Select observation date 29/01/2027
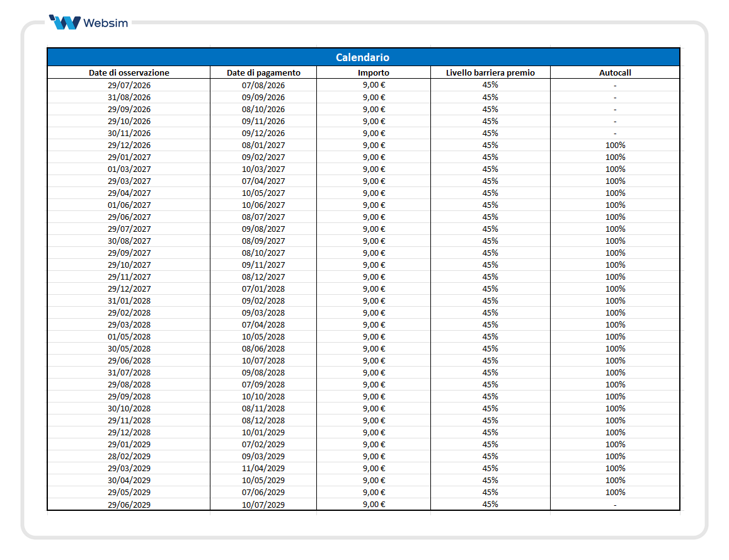Viewport: 729px width, 560px height. pyautogui.click(x=129, y=157)
